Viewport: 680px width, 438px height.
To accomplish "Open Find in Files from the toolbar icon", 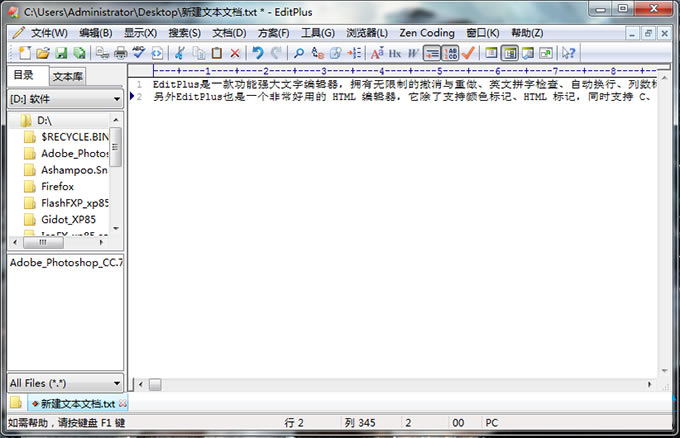I will (335, 53).
